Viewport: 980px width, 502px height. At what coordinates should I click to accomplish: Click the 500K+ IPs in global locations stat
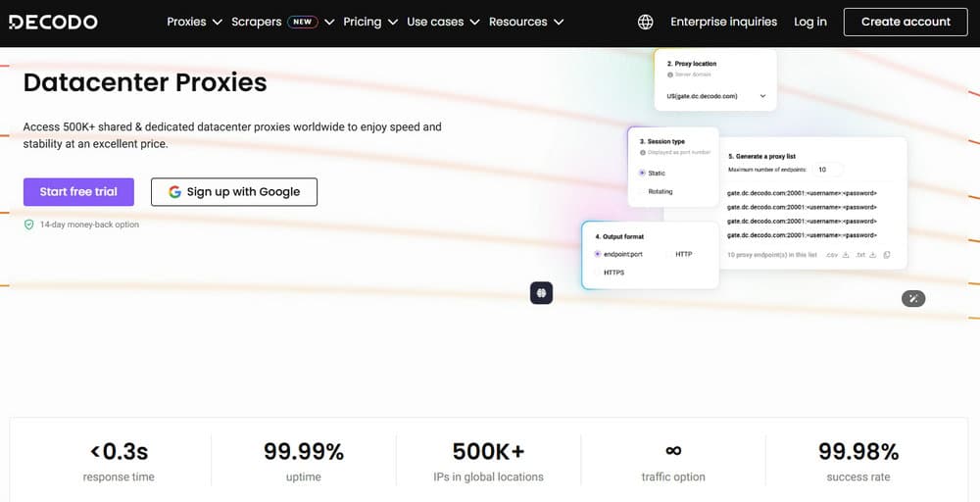pyautogui.click(x=489, y=462)
